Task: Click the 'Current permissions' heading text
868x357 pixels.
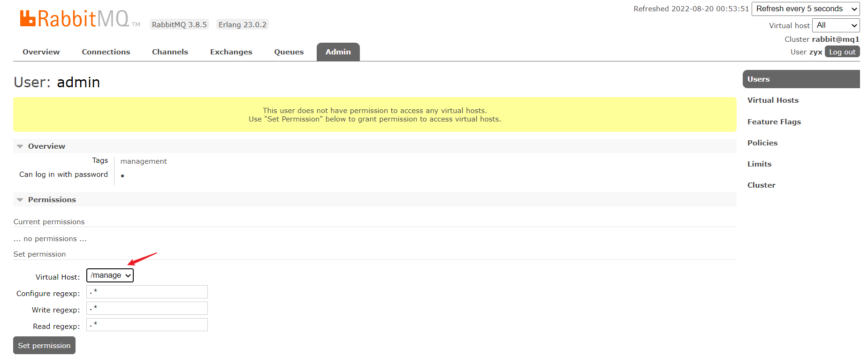Action: [49, 222]
